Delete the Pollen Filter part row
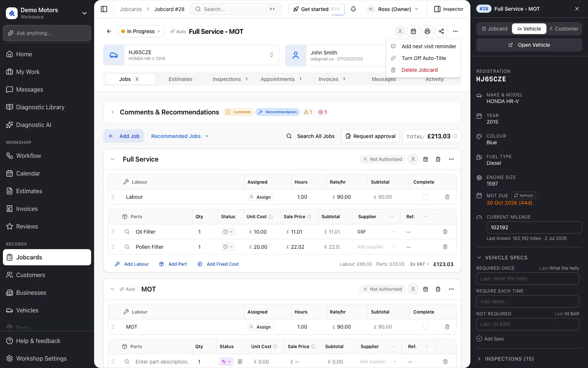588x368 pixels. click(445, 247)
